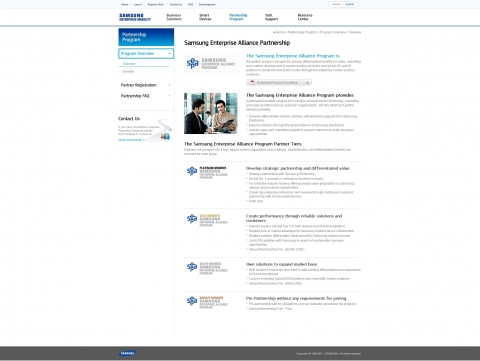Click the Samsung logo in the footer
This screenshot has width=480, height=361.
[127, 353]
